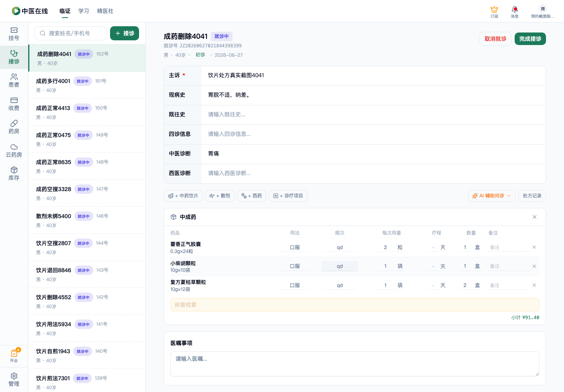
Task: Select patient 饮片删除4552
Action: (87, 301)
